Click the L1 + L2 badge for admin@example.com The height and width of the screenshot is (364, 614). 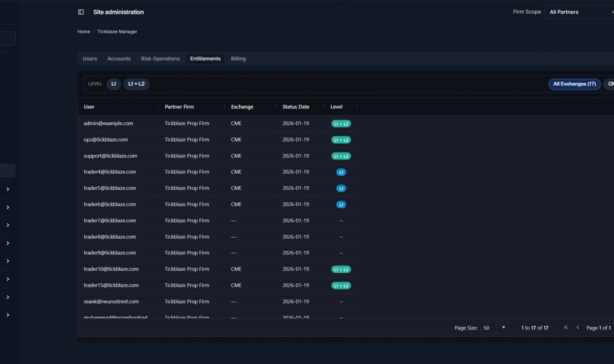(x=341, y=124)
